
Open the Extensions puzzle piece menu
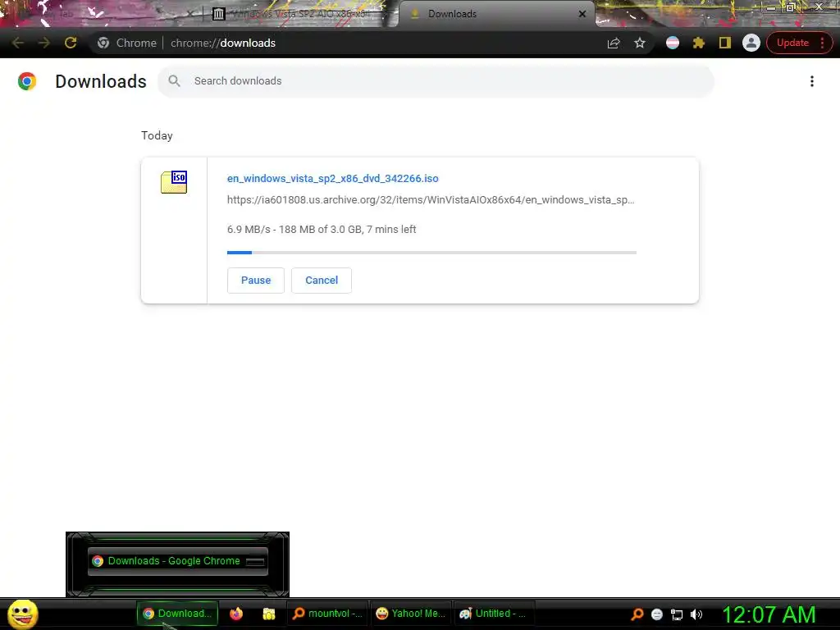(x=699, y=43)
